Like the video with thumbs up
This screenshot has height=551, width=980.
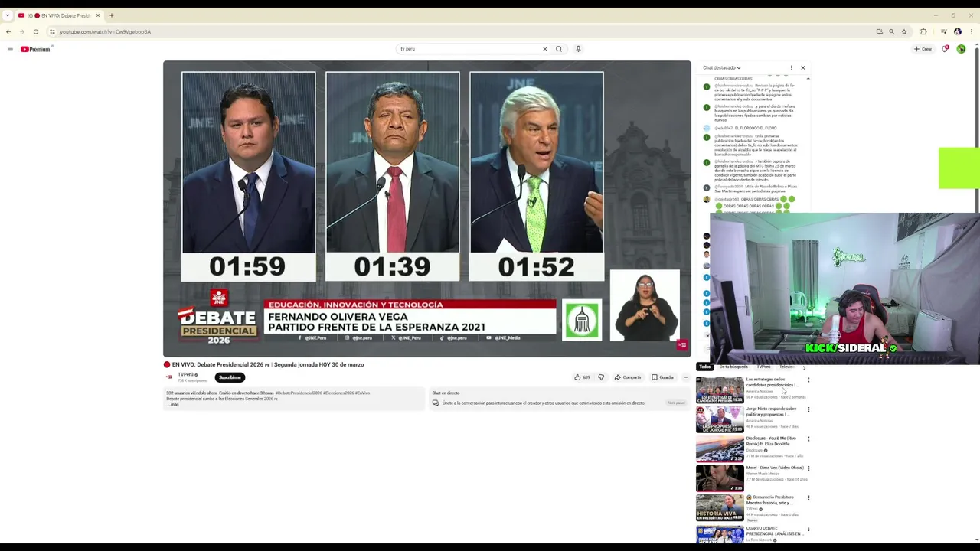[582, 377]
